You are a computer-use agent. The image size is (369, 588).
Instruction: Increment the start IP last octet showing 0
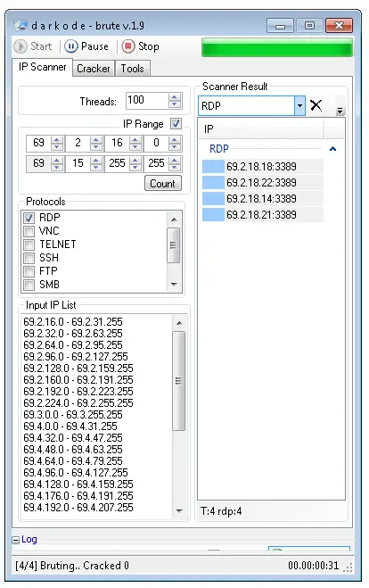pyautogui.click(x=175, y=140)
